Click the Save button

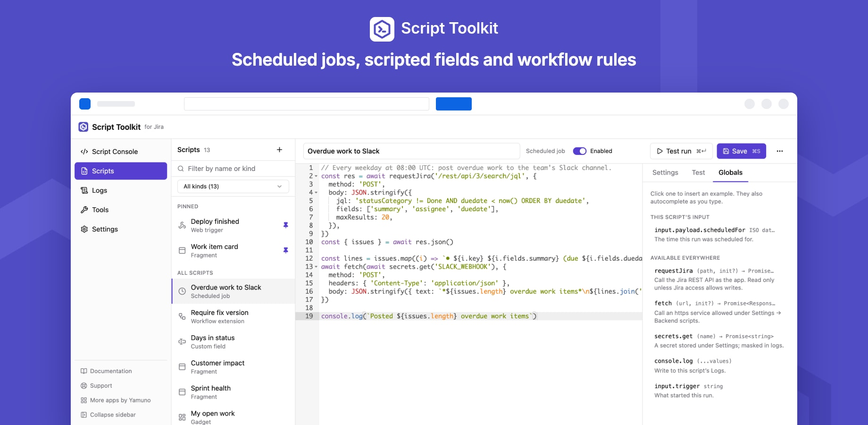tap(742, 151)
